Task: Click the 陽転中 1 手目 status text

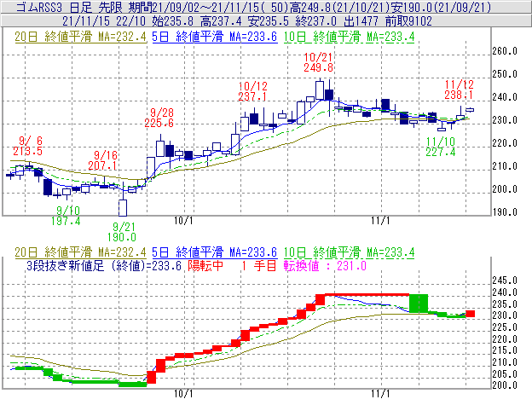Action: [x=232, y=265]
